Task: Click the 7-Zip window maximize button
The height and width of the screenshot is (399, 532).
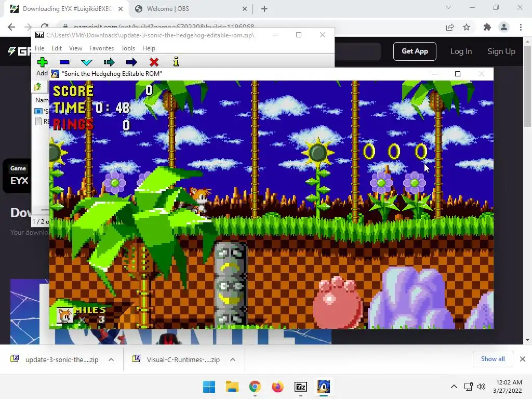Action: pyautogui.click(x=299, y=35)
